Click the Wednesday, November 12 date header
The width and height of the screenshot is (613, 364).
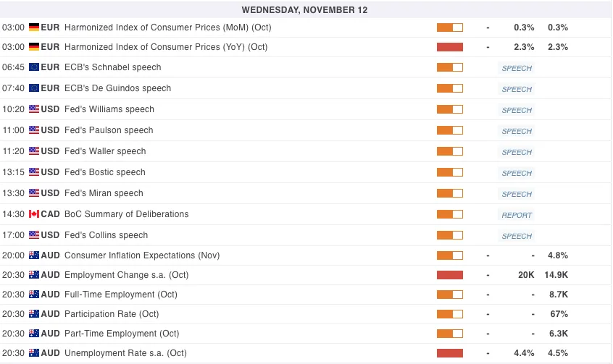(x=305, y=10)
